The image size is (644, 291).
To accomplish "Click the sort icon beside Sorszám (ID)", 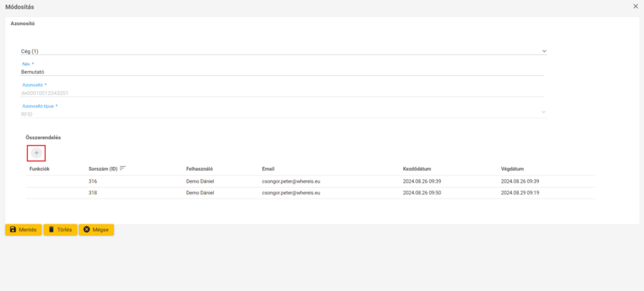I will [x=123, y=168].
